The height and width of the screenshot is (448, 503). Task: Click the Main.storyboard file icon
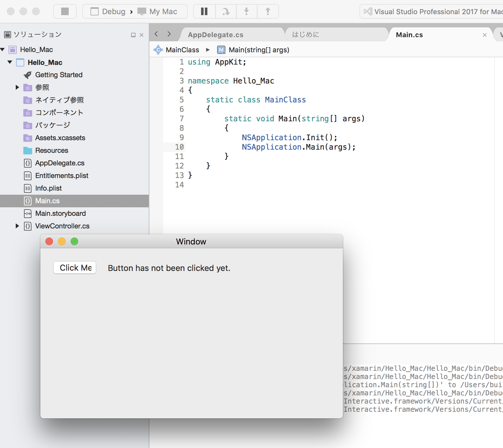(28, 214)
